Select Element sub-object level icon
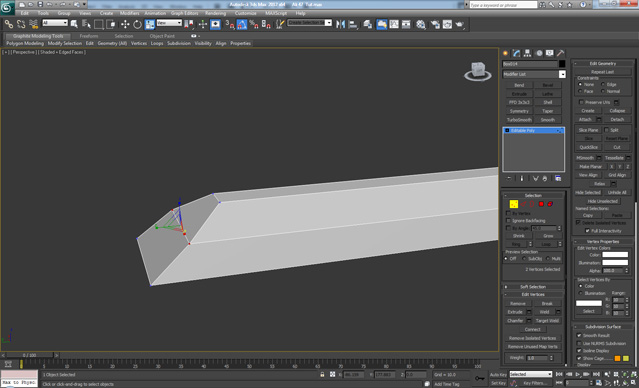 point(550,204)
